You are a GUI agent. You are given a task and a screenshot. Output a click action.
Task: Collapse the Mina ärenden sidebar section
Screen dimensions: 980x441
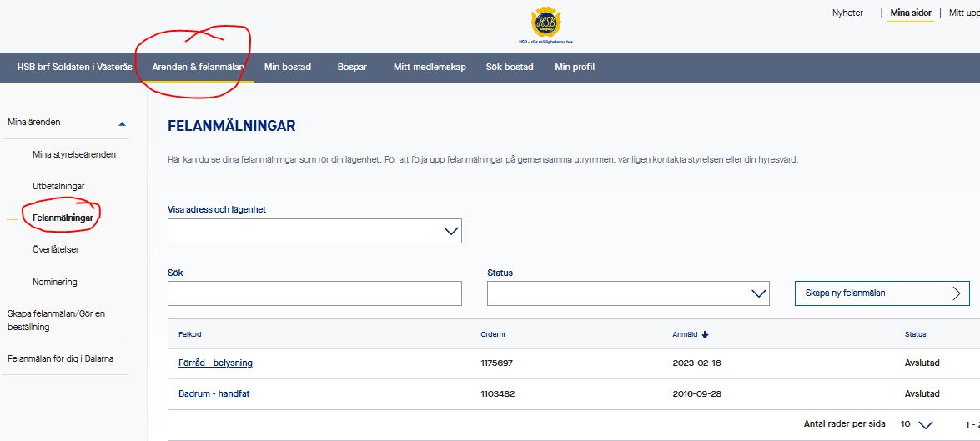[123, 123]
